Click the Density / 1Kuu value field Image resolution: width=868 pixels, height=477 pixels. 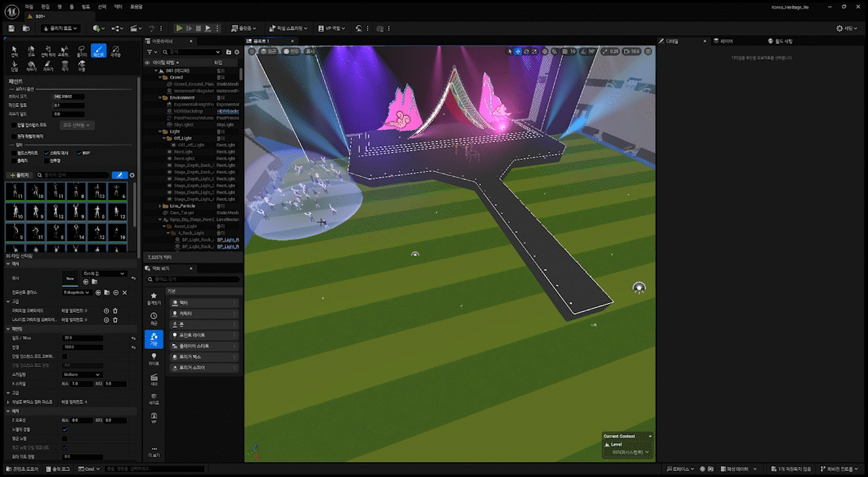tap(83, 337)
